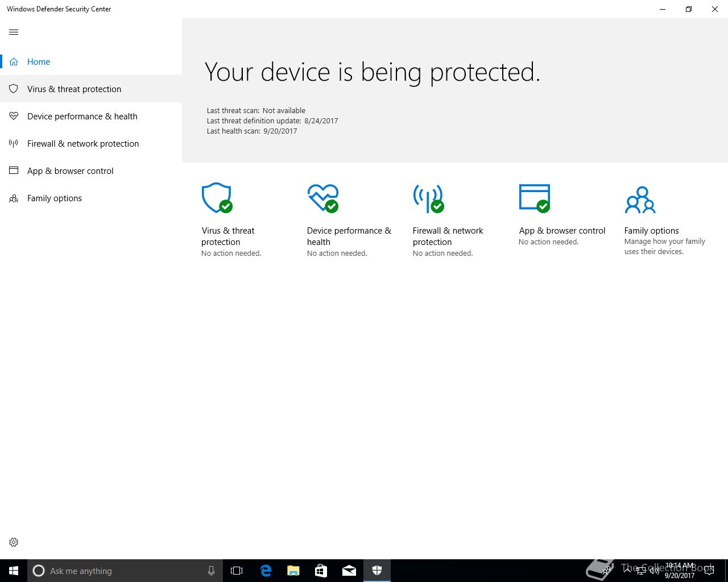Select App & browser control in navigation
The width and height of the screenshot is (728, 582).
click(91, 171)
